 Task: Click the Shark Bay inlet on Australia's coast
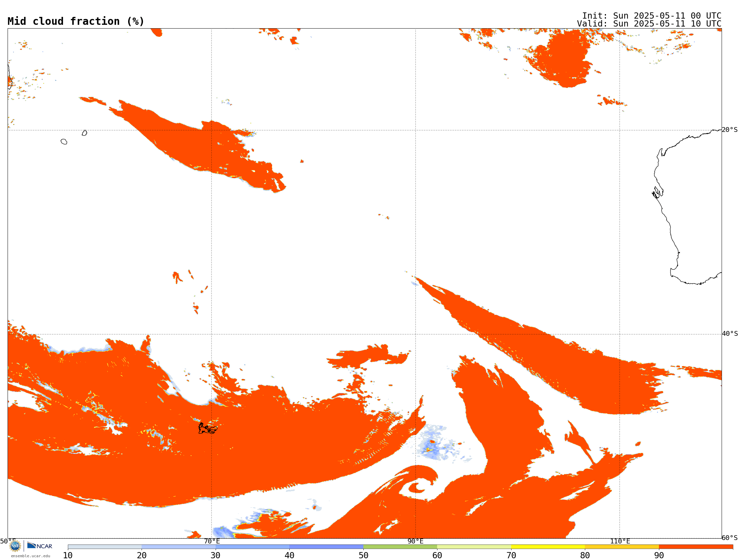point(657,192)
